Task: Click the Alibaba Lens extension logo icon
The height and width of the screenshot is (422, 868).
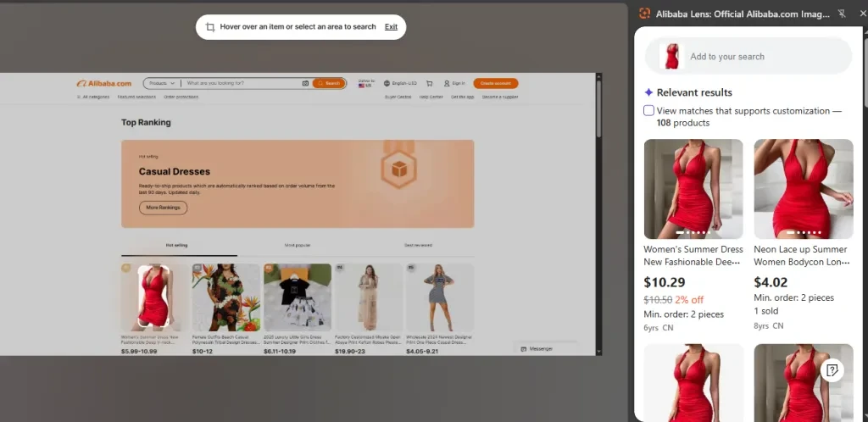Action: 644,14
